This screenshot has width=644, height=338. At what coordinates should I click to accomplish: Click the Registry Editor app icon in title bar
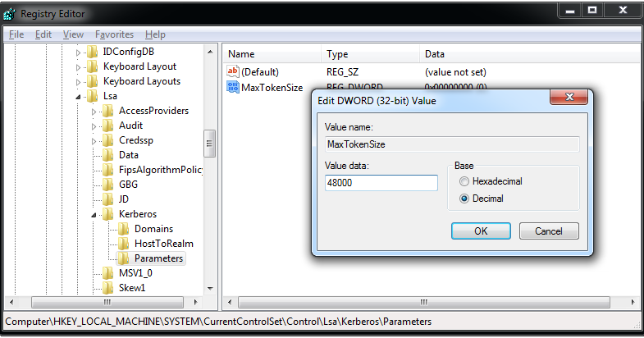(9, 14)
